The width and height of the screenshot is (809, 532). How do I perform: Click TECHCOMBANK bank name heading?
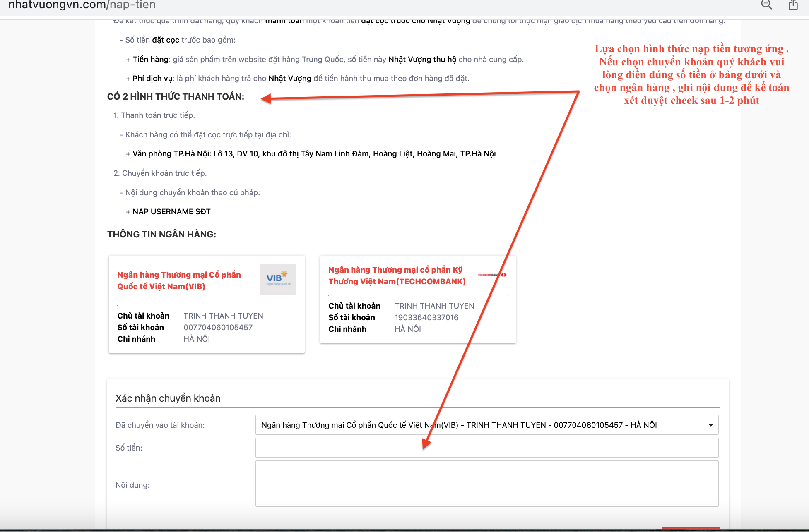pos(397,276)
